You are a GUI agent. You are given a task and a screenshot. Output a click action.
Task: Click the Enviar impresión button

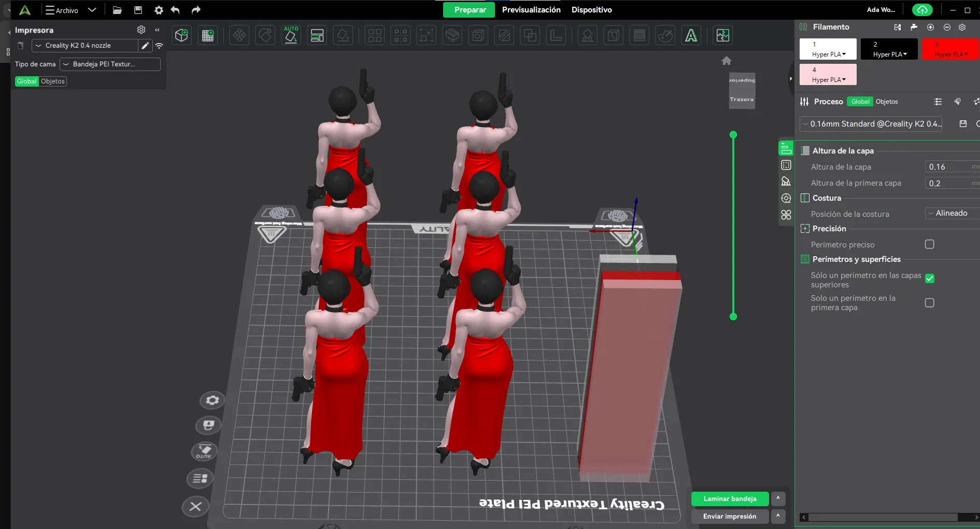(730, 517)
